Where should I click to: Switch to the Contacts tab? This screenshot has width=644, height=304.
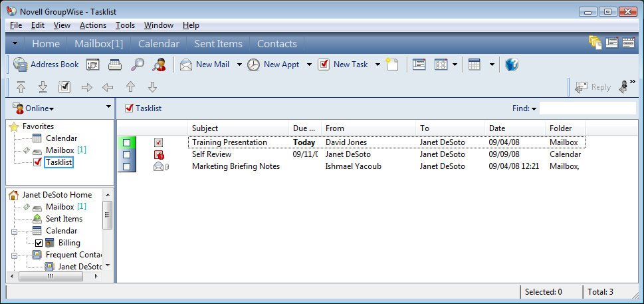277,44
